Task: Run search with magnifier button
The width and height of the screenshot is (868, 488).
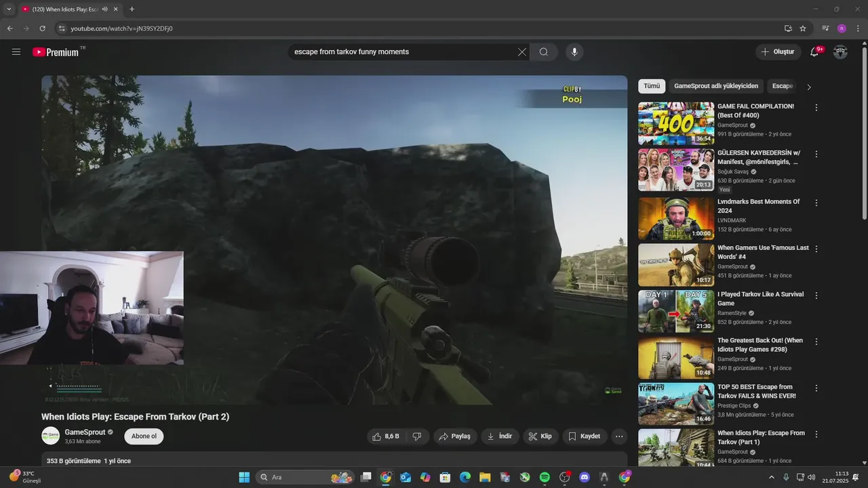Action: [544, 52]
